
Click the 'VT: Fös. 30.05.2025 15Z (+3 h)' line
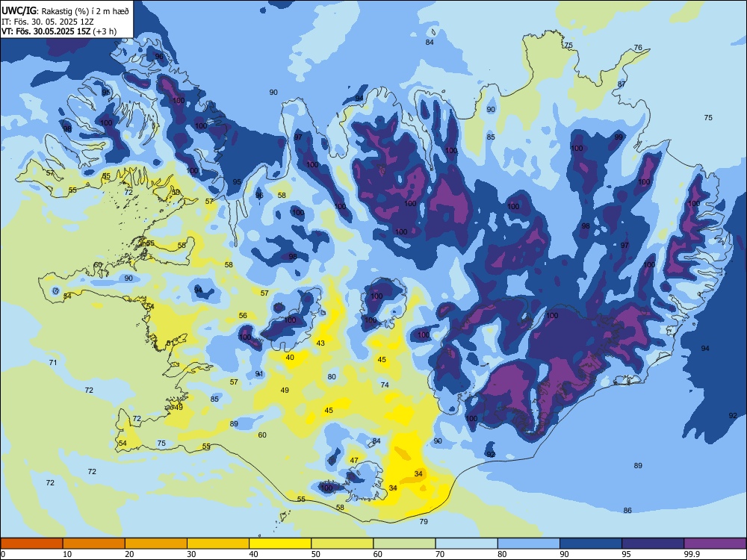point(59,31)
